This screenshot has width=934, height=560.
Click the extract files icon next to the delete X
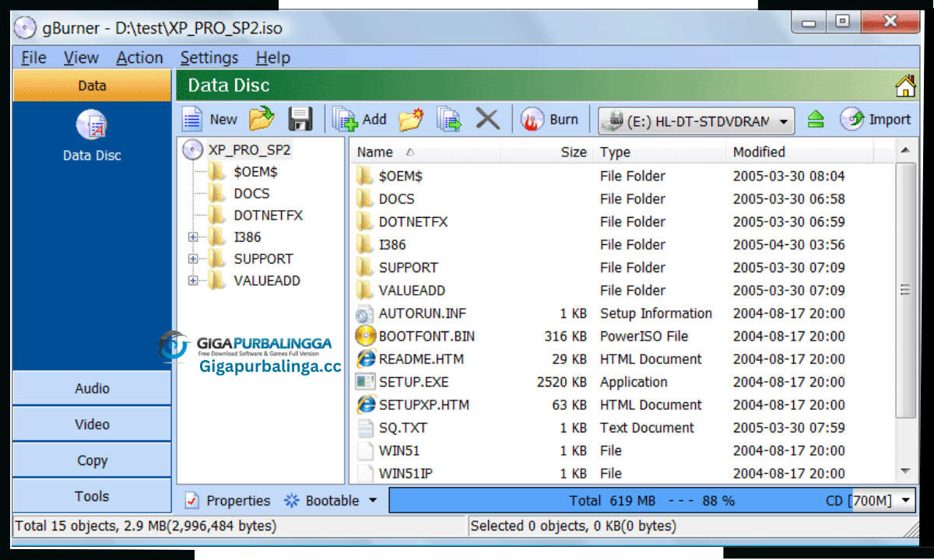(449, 119)
